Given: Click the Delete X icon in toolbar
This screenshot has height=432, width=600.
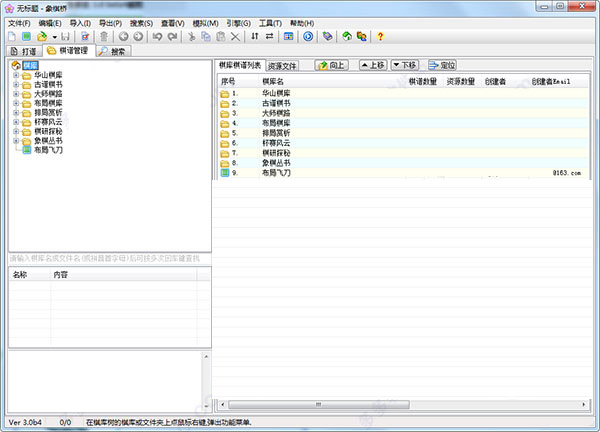Looking at the screenshot, I should pos(235,37).
